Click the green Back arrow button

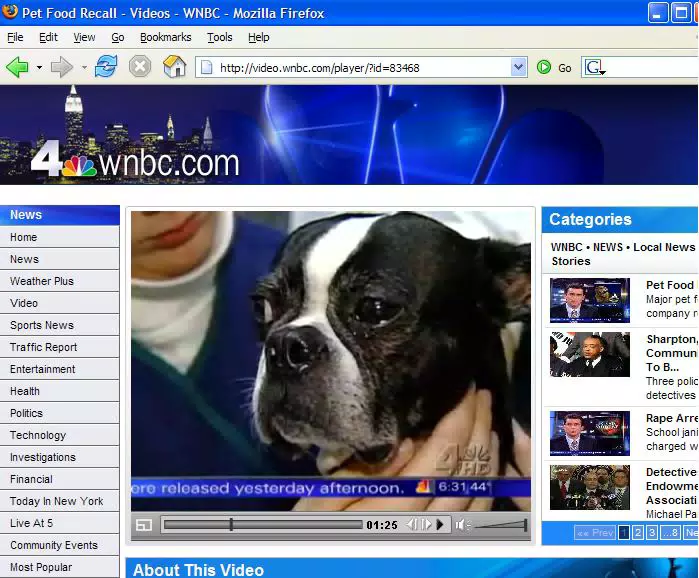point(17,68)
